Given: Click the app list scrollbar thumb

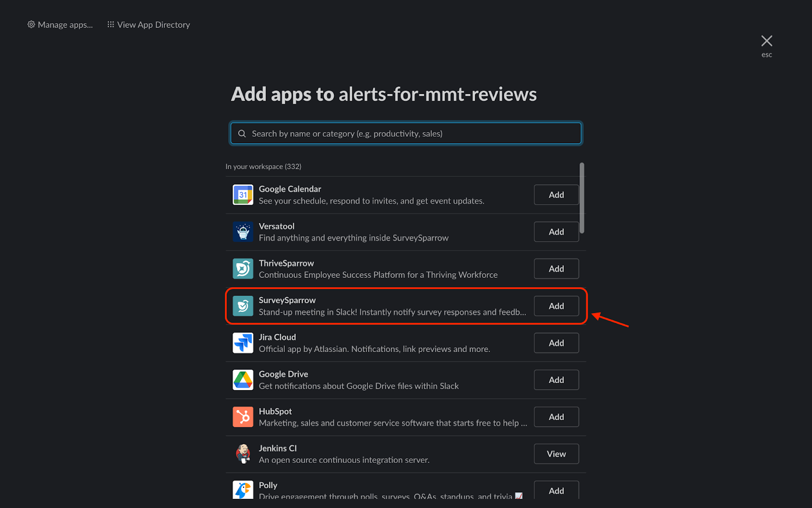Looking at the screenshot, I should (582, 198).
